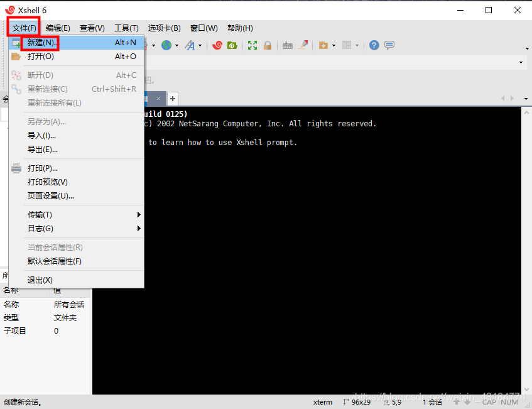
Task: Open the Help question mark icon
Action: [373, 45]
